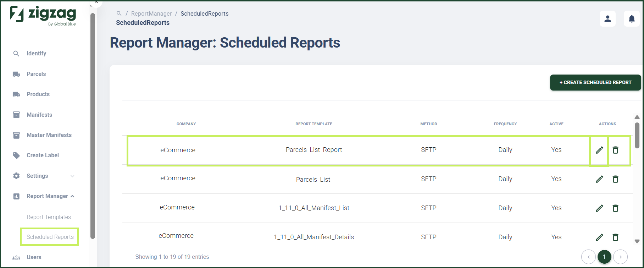644x268 pixels.
Task: Click the table scrollbar down arrow
Action: pyautogui.click(x=637, y=241)
